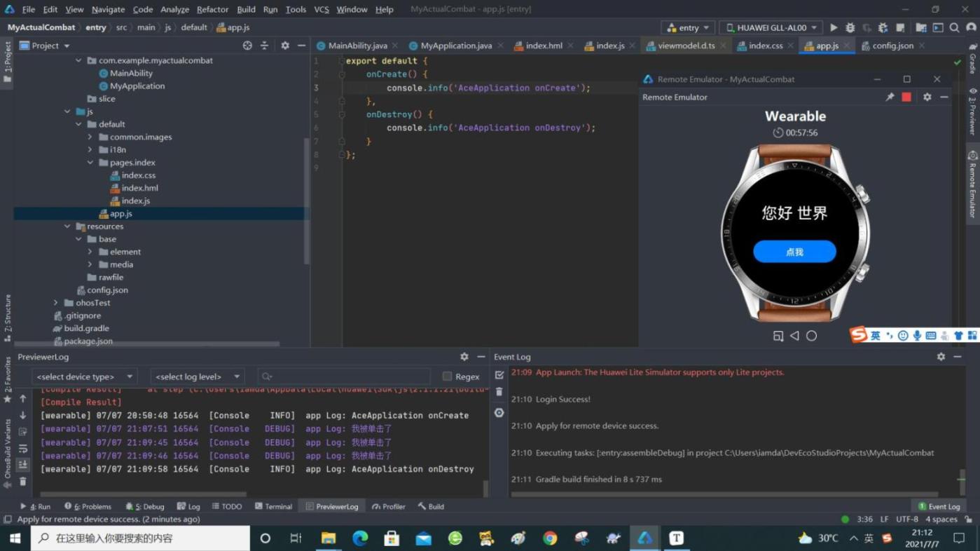The width and height of the screenshot is (980, 551).
Task: Click the Debug bug icon in top toolbar
Action: [850, 28]
